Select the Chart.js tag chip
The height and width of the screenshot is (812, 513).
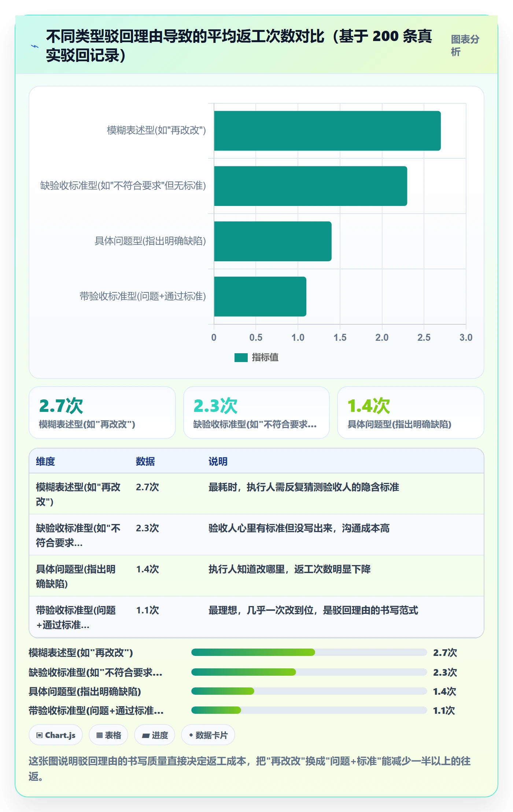[56, 735]
